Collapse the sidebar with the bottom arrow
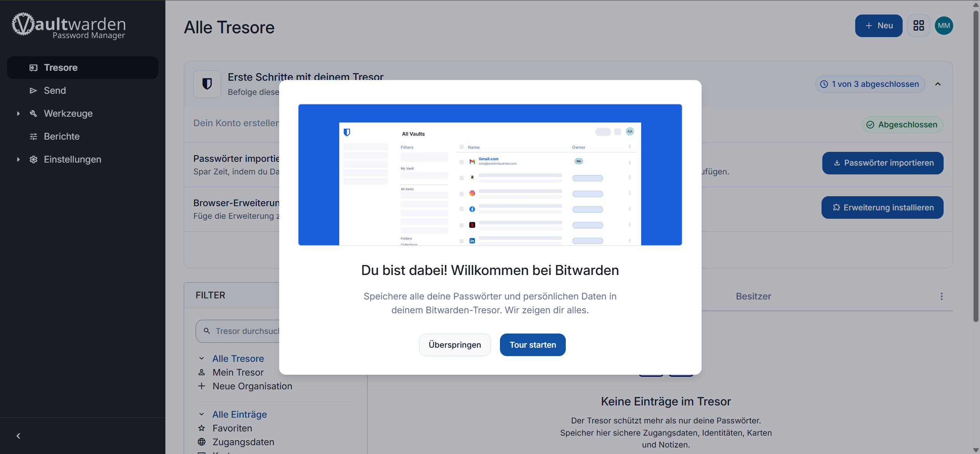This screenshot has height=454, width=980. tap(18, 436)
